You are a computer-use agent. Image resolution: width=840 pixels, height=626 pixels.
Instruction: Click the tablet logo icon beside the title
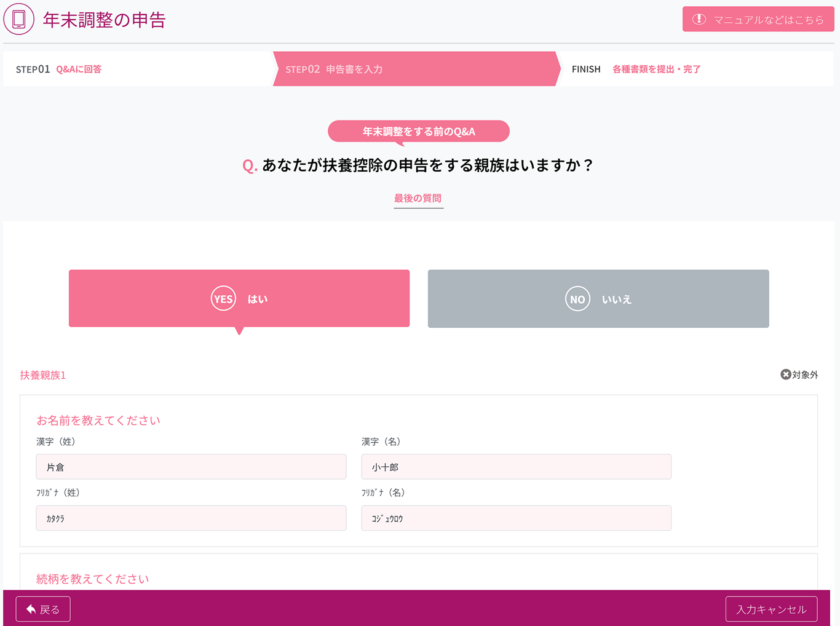coord(19,19)
